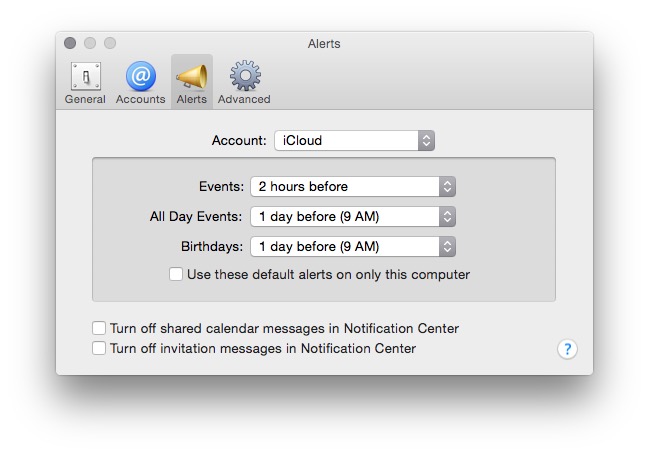Open the help question mark button
Image resolution: width=649 pixels, height=455 pixels.
tap(567, 349)
